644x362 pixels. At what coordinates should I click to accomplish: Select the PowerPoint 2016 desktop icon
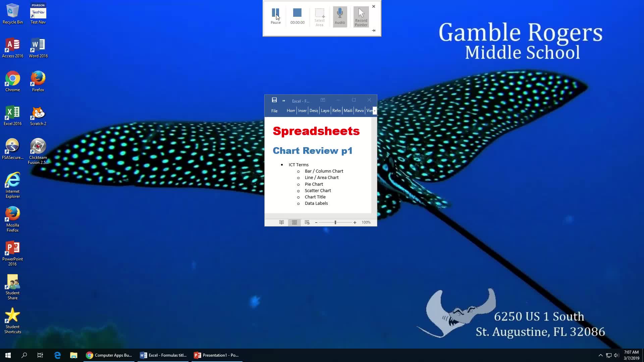click(13, 253)
